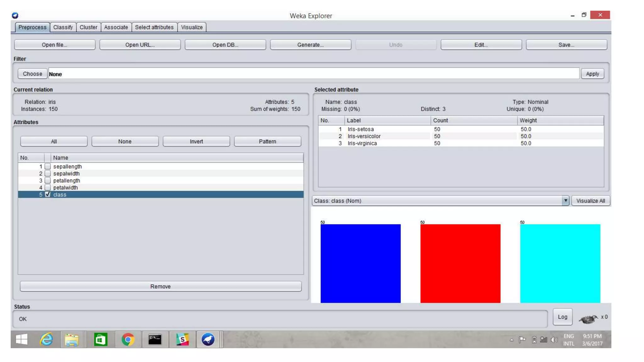The height and width of the screenshot is (362, 644).
Task: Tick the sepalwidth attribute checkbox
Action: (47, 173)
